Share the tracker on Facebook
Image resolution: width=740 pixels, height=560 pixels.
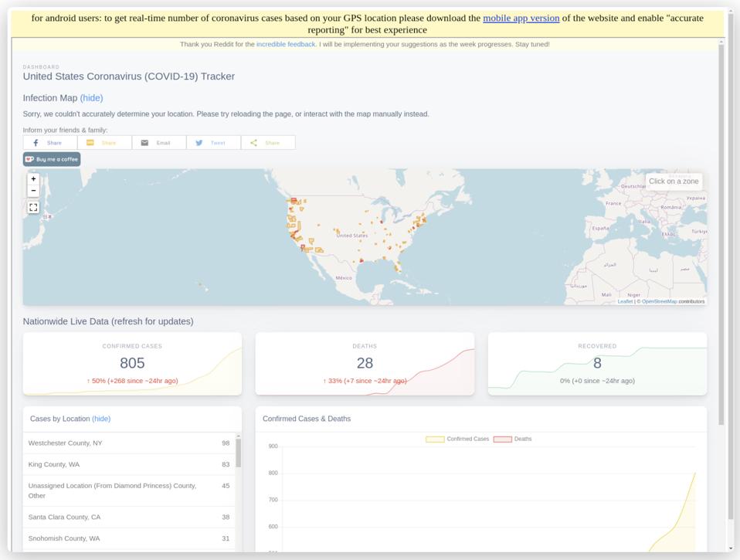tap(51, 142)
